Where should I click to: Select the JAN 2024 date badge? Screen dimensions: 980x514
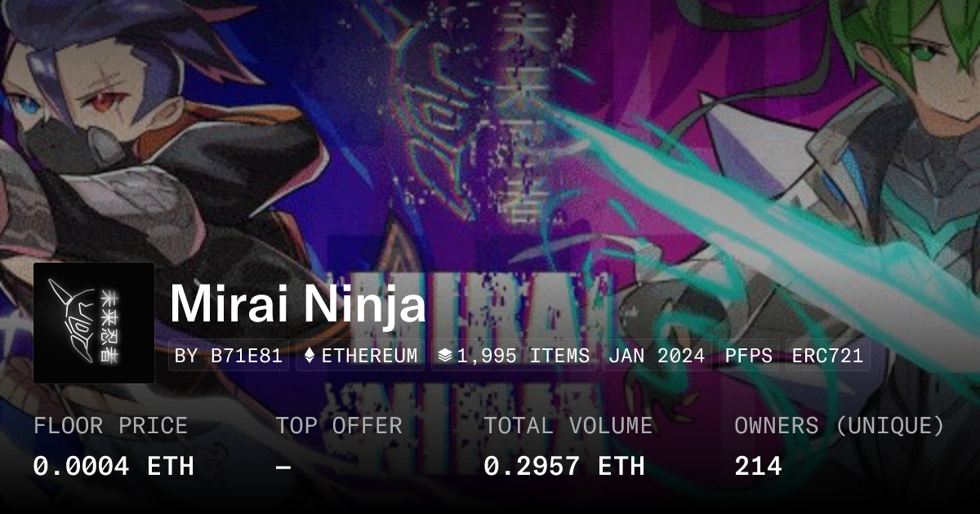point(657,356)
